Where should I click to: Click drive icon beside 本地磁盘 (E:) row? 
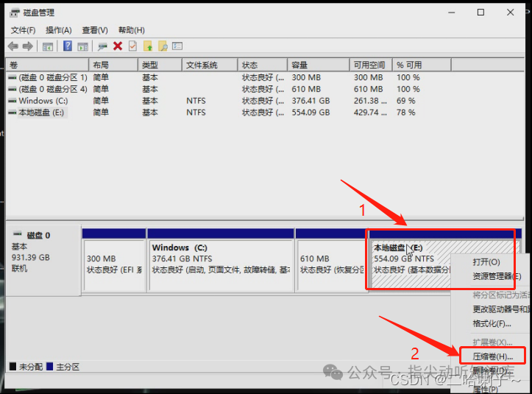pyautogui.click(x=13, y=112)
